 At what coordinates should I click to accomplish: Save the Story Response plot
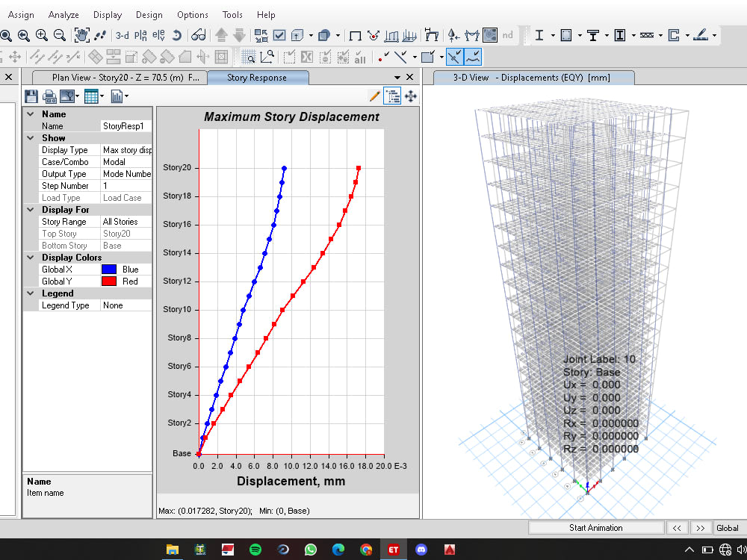click(30, 96)
